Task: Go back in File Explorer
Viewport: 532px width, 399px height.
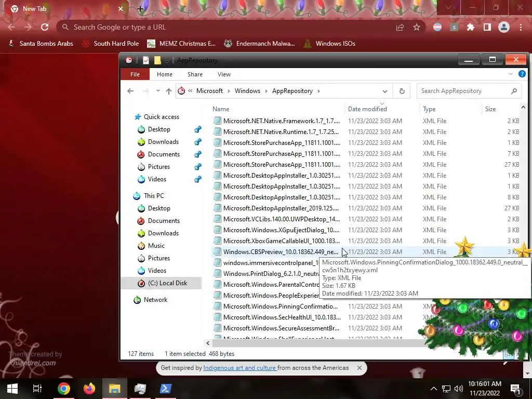Action: (x=130, y=91)
